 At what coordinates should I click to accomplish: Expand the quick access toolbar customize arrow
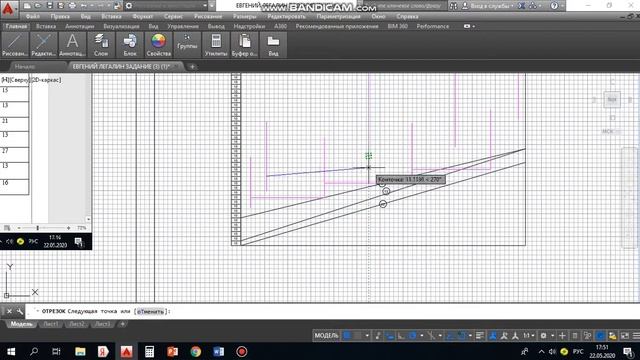click(212, 6)
